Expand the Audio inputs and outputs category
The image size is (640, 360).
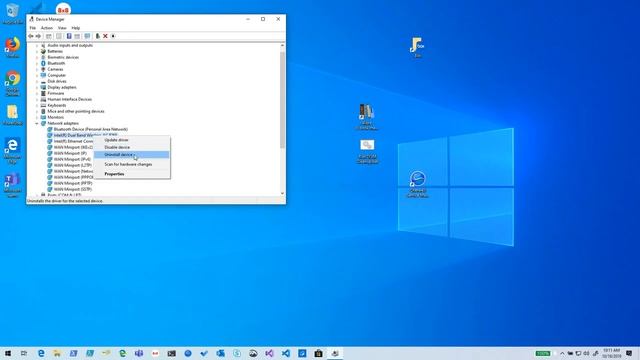[x=37, y=45]
